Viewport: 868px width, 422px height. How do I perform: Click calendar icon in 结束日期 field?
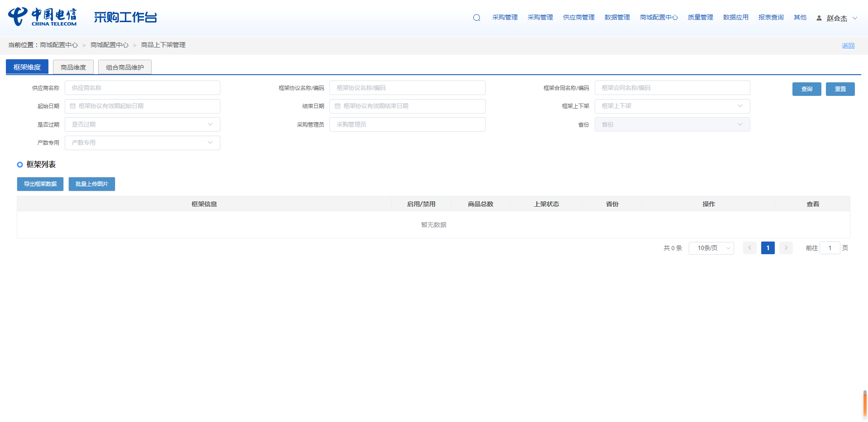337,106
